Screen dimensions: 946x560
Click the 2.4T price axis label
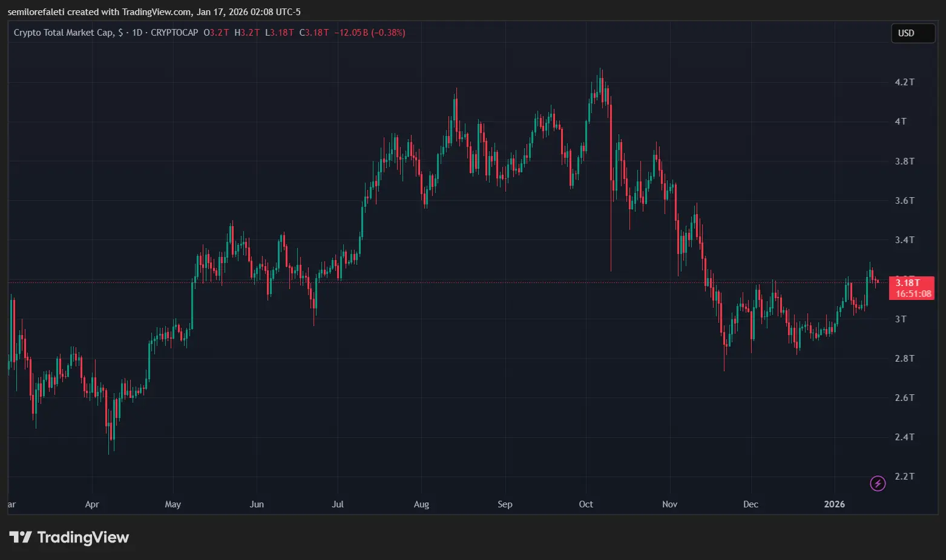tap(904, 437)
